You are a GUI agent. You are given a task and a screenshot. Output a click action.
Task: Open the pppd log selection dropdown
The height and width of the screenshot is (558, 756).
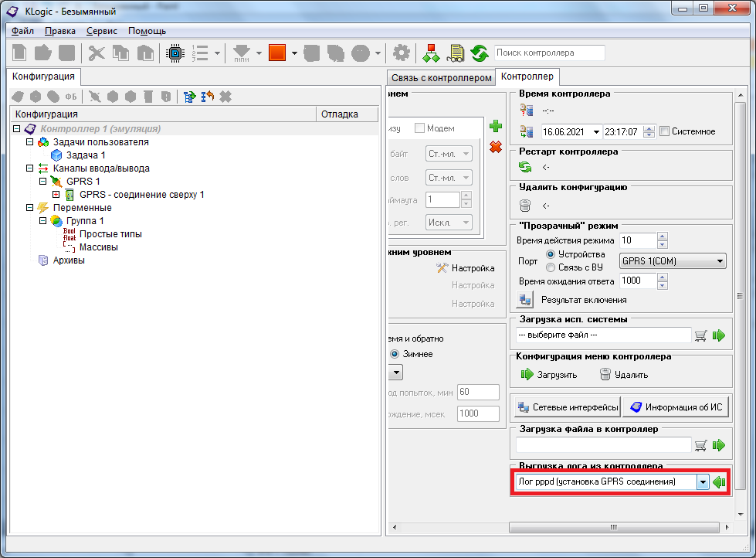point(702,482)
